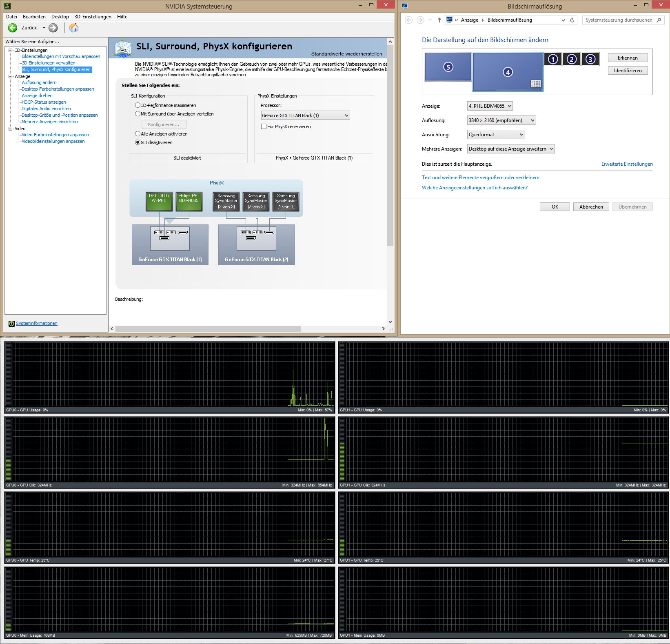Select monitor 4 in the display arrangement preview

(508, 72)
